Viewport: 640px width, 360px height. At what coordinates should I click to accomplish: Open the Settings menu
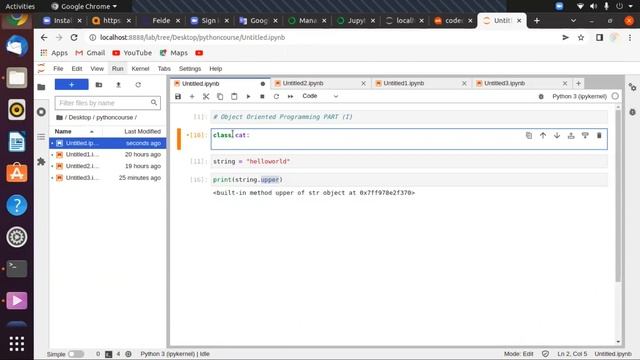click(x=190, y=69)
